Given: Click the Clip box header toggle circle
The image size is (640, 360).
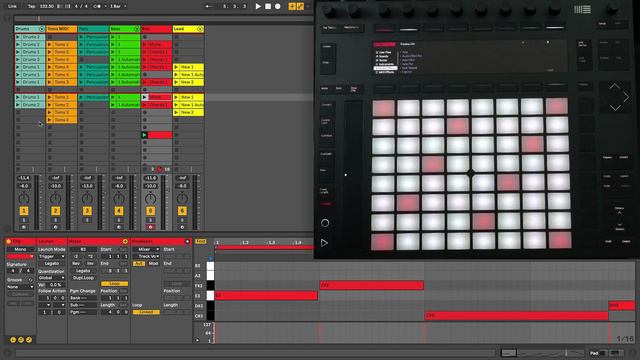Looking at the screenshot, I should pos(9,242).
